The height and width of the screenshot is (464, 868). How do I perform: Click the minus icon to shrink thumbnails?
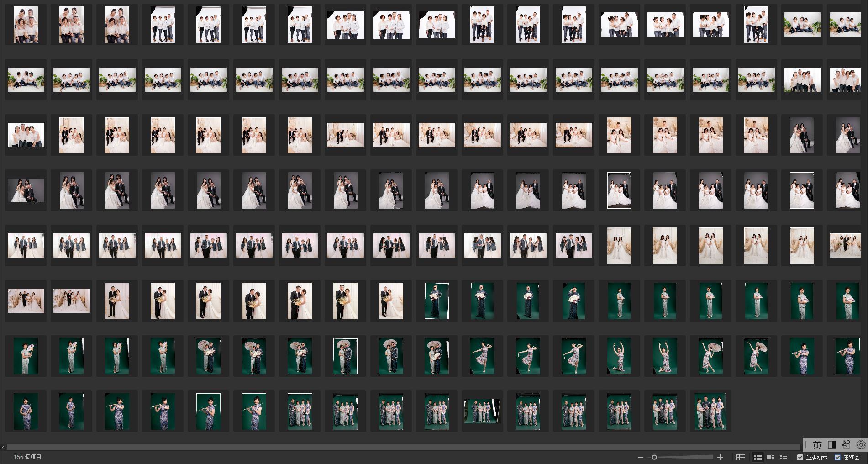click(x=641, y=457)
